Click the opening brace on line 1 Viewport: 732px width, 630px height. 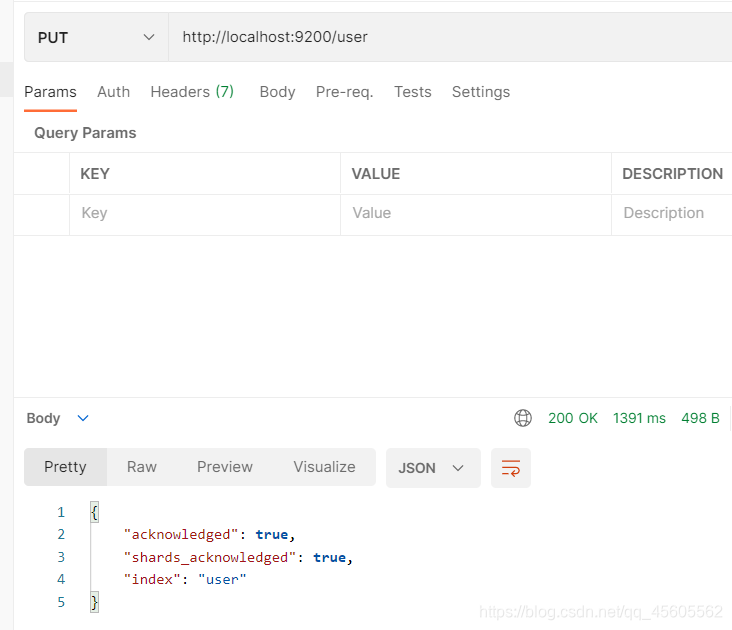(x=94, y=512)
